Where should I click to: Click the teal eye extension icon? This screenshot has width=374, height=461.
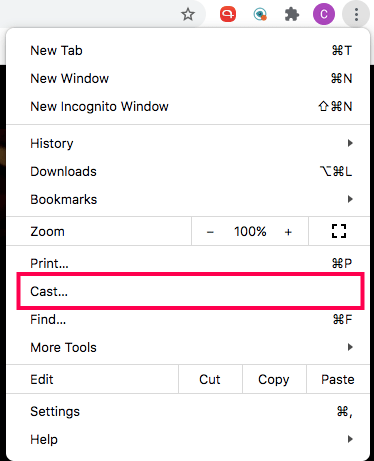[260, 14]
